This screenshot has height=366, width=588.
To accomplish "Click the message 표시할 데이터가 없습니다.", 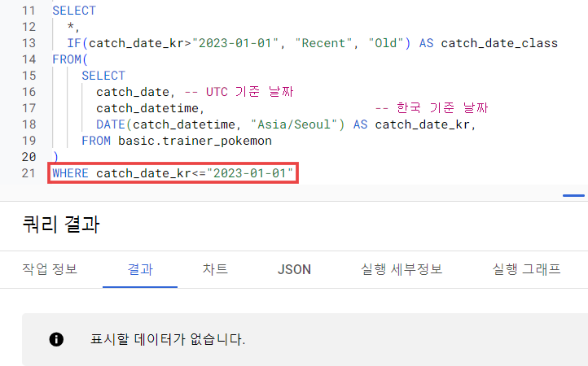I will click(168, 339).
